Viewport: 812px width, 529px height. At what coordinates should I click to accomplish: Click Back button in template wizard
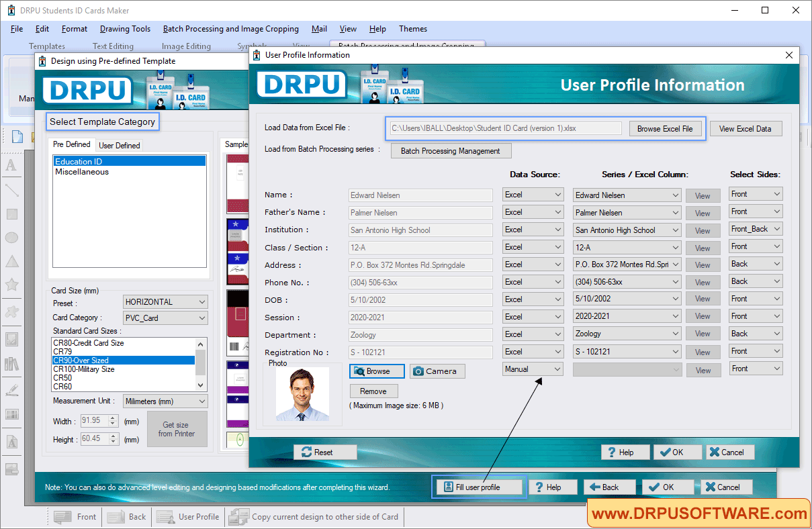[610, 487]
